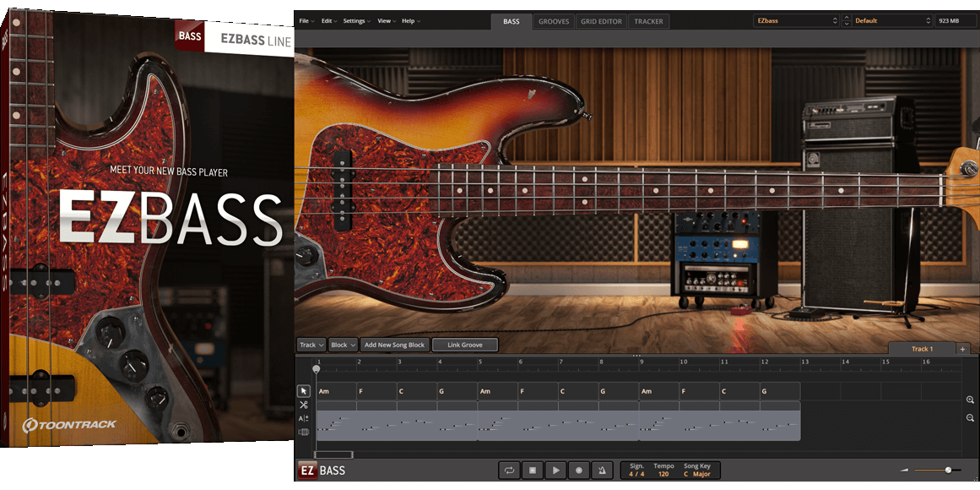The image size is (980, 490).
Task: Select the G chord block at bar 4
Action: coord(458,392)
